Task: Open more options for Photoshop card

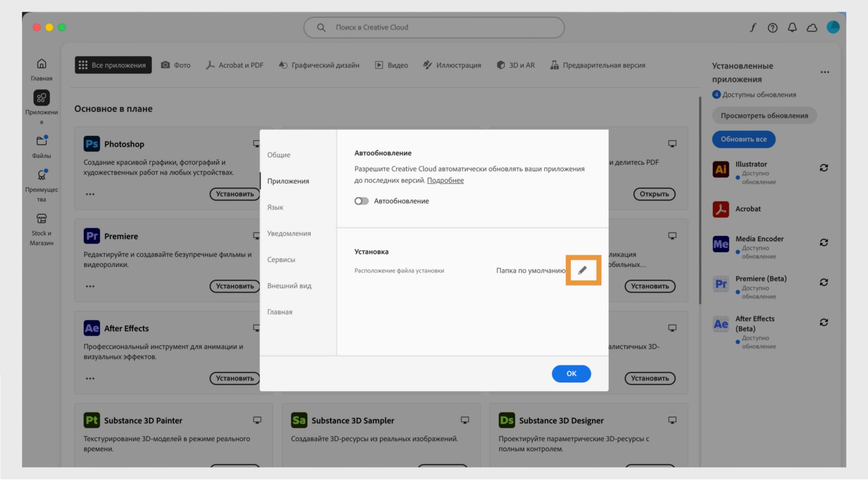Action: tap(90, 194)
